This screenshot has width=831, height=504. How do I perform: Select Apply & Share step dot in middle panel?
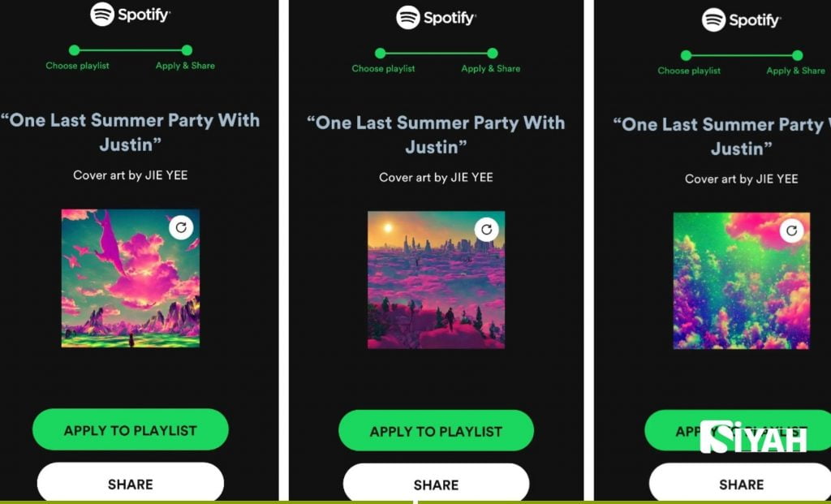point(493,53)
